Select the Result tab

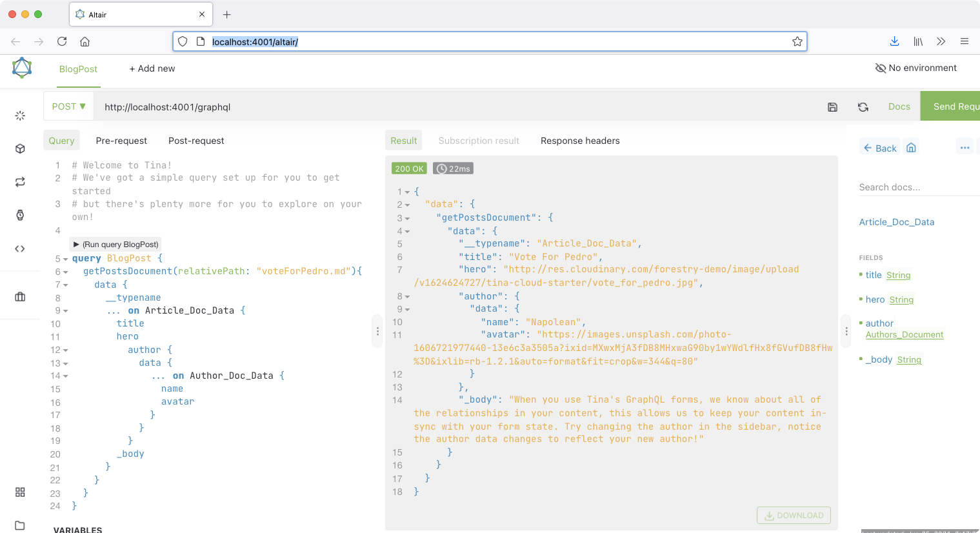(x=404, y=141)
